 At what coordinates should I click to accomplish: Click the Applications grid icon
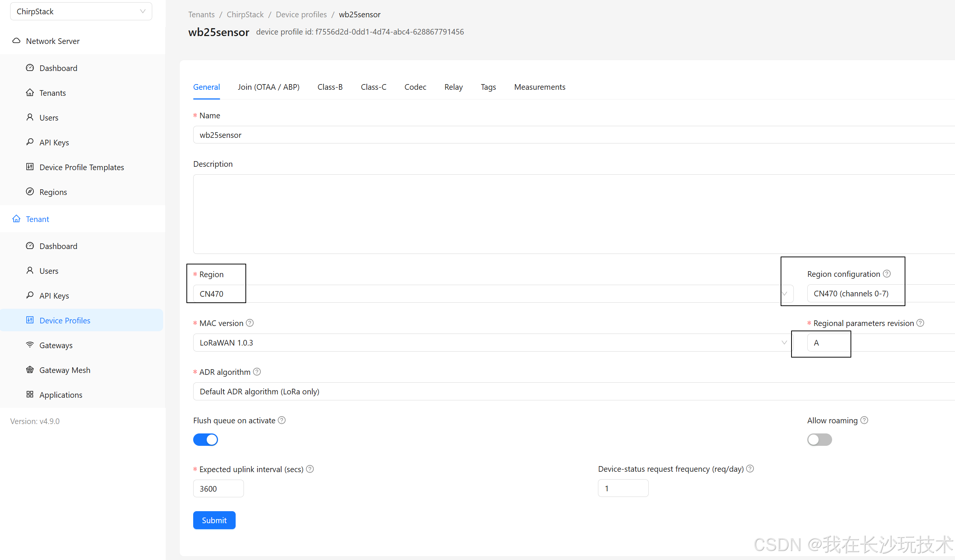pos(30,394)
